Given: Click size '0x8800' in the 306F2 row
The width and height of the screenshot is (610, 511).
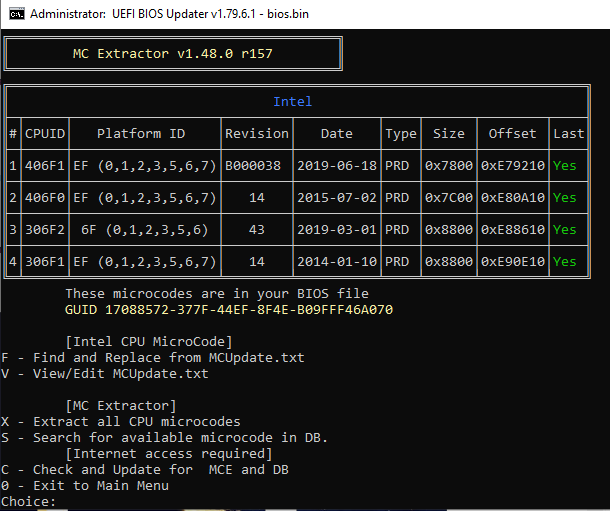Looking at the screenshot, I should [x=449, y=229].
